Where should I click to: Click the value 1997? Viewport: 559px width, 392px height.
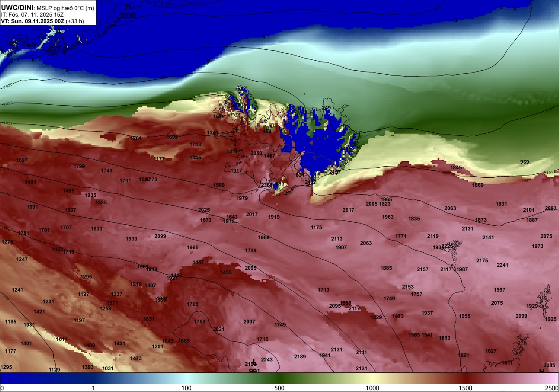tap(500, 290)
